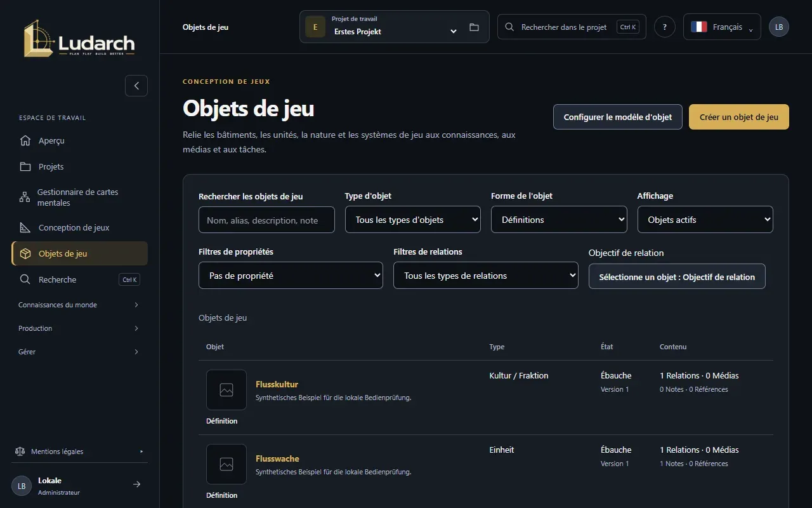The height and width of the screenshot is (508, 812).
Task: Open the Affichage dropdown
Action: [705, 220]
